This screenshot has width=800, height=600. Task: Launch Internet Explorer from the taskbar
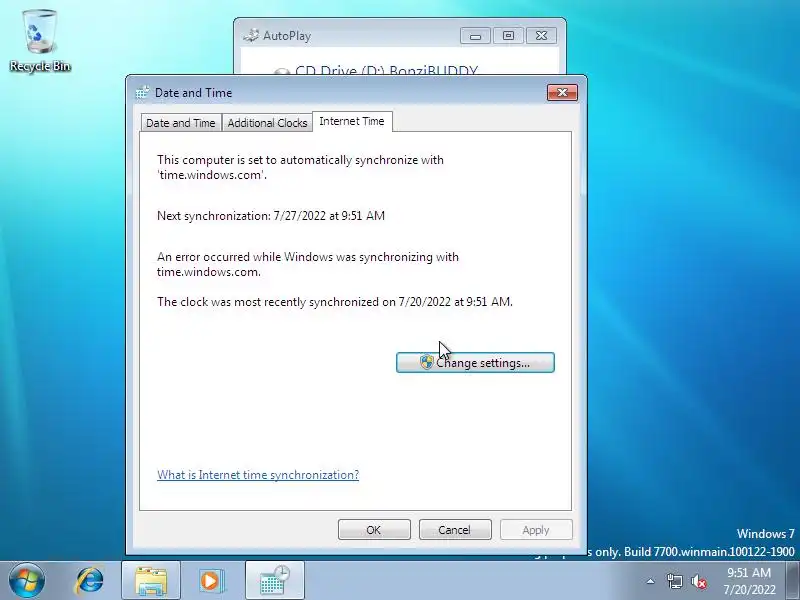[x=90, y=581]
